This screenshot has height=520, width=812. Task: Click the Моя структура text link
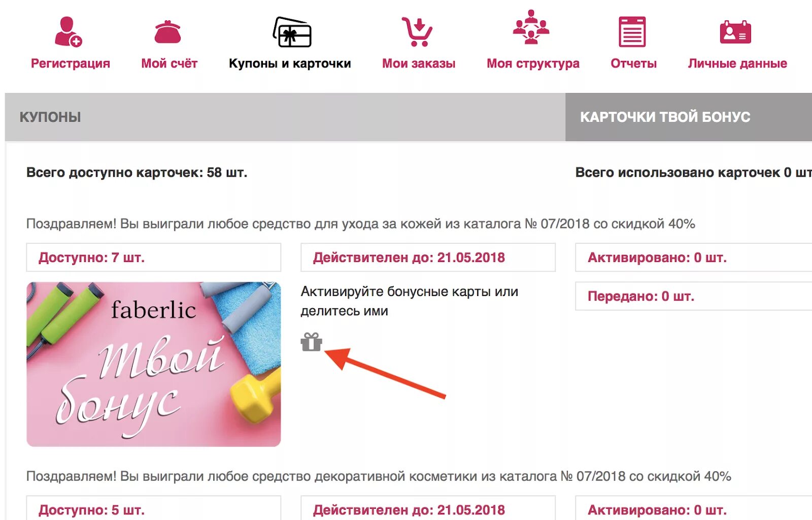533,63
